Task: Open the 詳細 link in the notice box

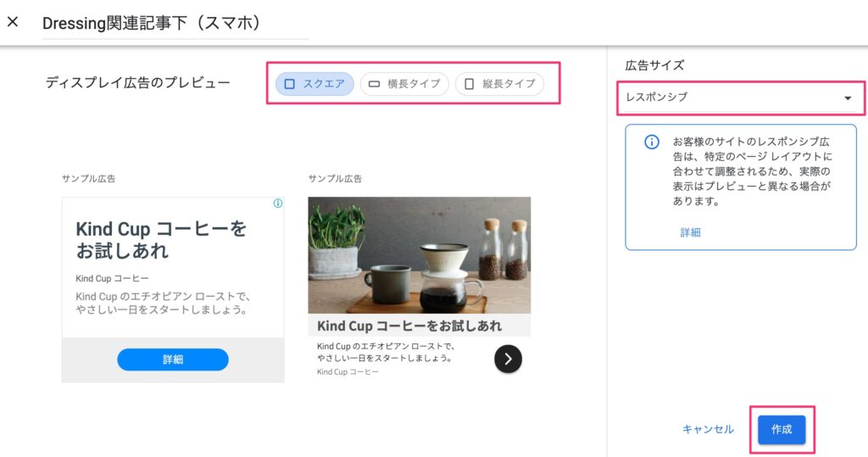Action: 690,232
